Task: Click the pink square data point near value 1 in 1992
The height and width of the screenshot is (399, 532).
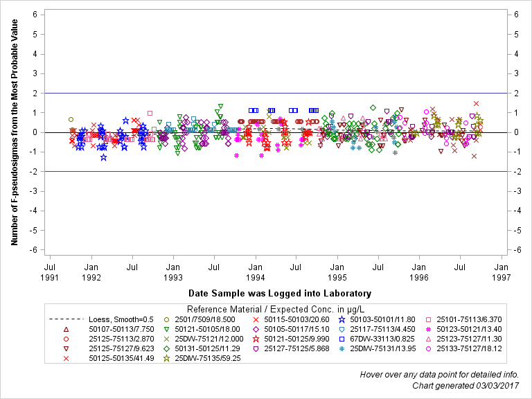Action: point(150,114)
